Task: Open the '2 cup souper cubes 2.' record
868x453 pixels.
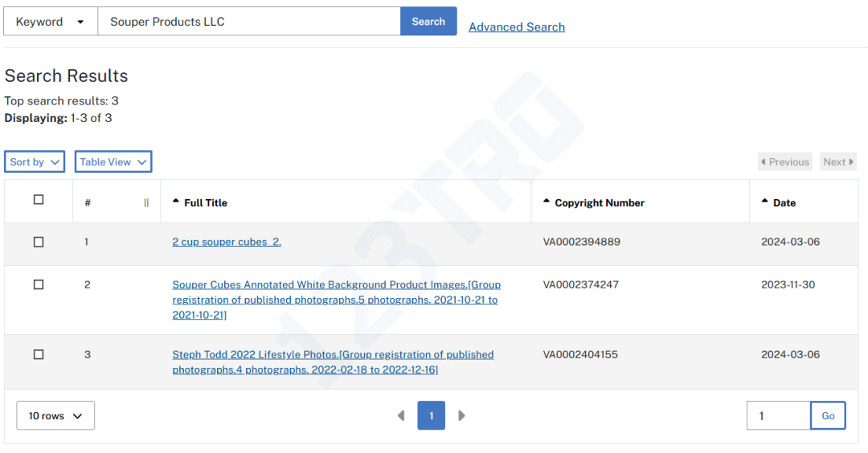Action: coord(227,242)
